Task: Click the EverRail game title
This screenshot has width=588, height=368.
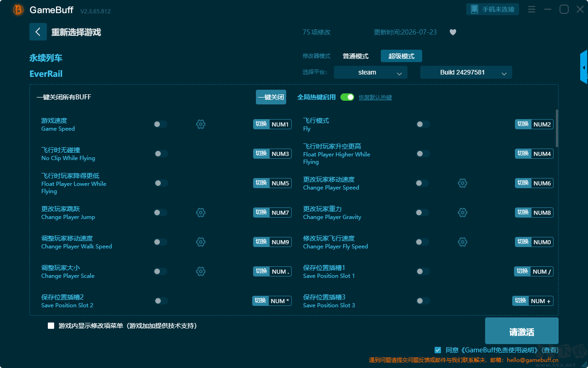Action: point(46,74)
